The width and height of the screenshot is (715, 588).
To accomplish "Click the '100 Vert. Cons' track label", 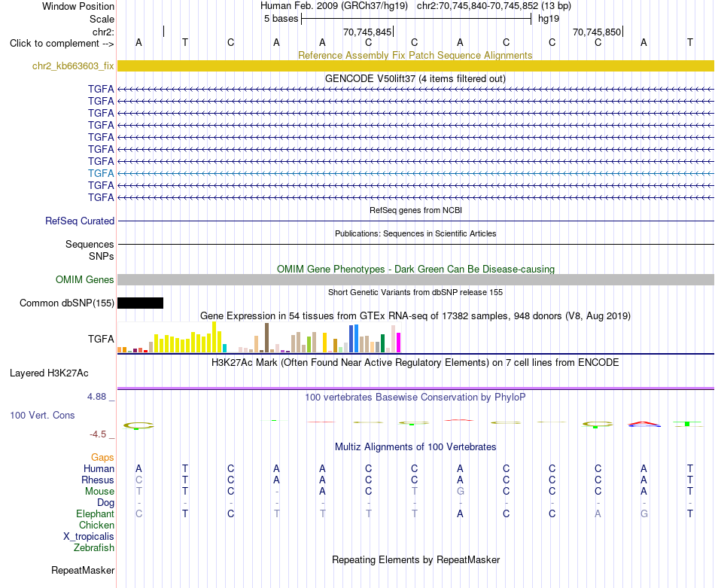I will coord(42,415).
